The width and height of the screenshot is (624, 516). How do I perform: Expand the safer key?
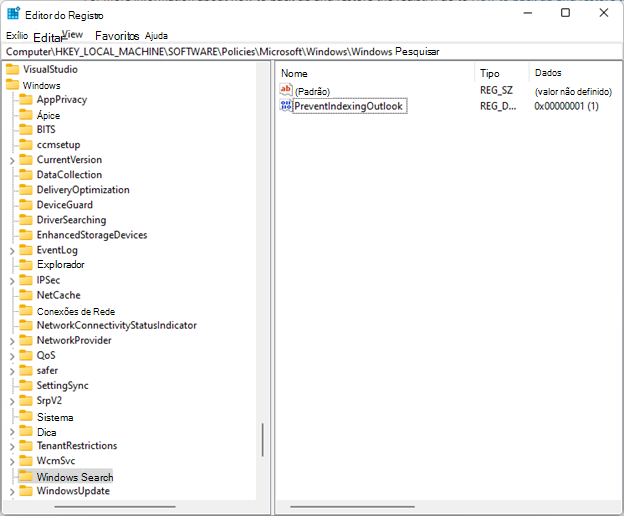tap(12, 372)
